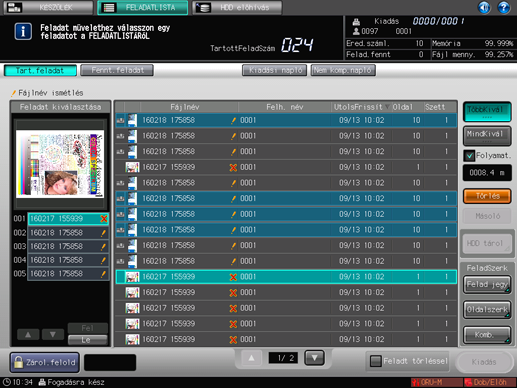Open the Oldalszerk page editor

[x=487, y=310]
